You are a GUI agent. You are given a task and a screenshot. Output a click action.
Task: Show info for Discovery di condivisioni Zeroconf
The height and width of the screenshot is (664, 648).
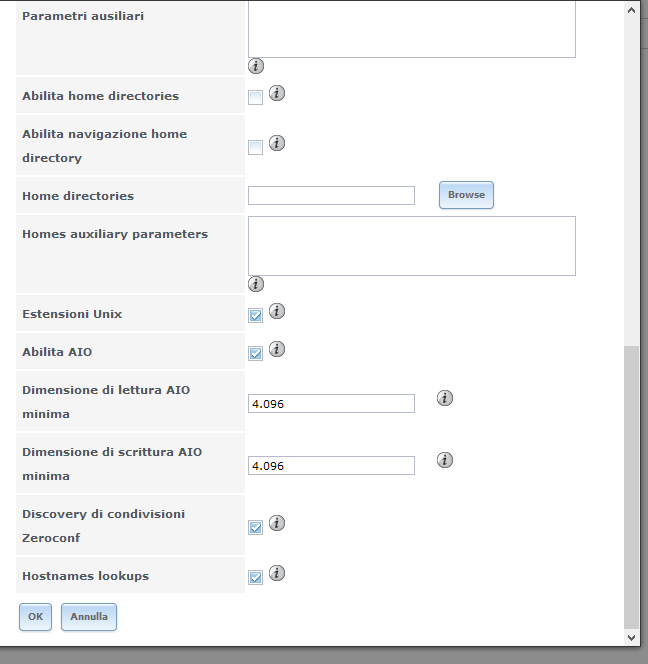[277, 523]
